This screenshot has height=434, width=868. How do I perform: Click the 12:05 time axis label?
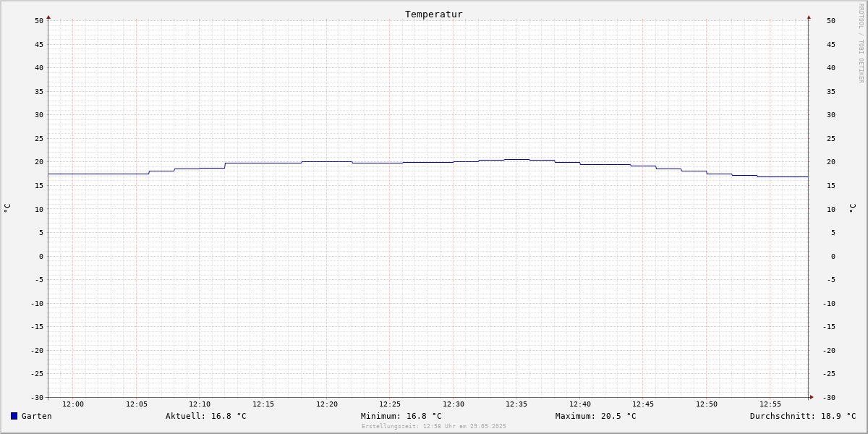click(137, 404)
